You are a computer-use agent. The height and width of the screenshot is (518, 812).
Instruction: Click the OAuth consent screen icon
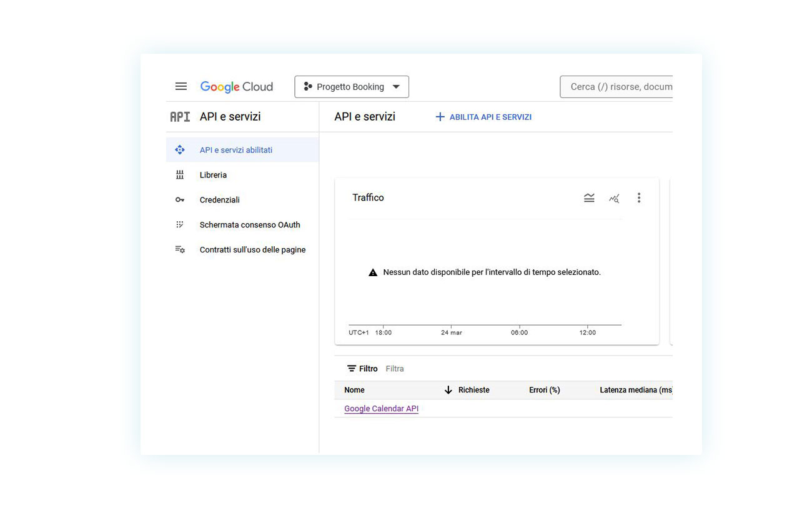[x=180, y=224]
